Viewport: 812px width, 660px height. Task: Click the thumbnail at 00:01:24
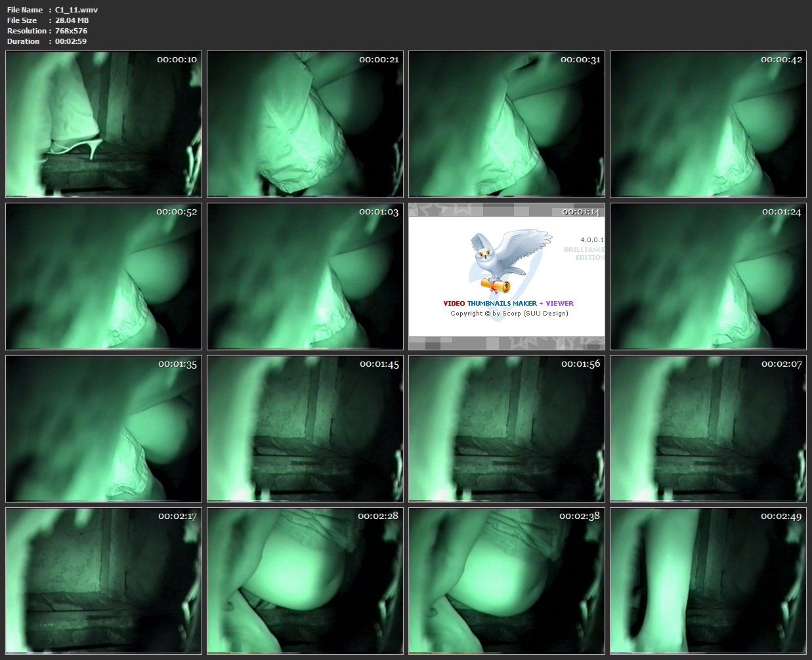708,276
